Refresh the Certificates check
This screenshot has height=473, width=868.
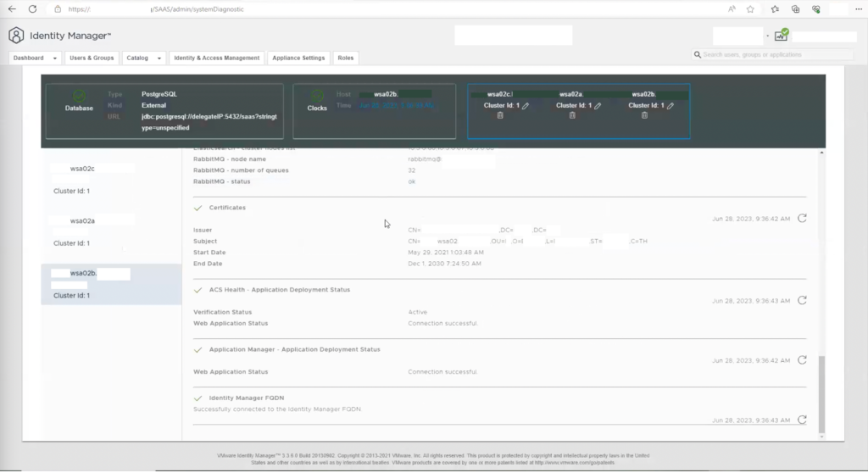click(x=802, y=218)
